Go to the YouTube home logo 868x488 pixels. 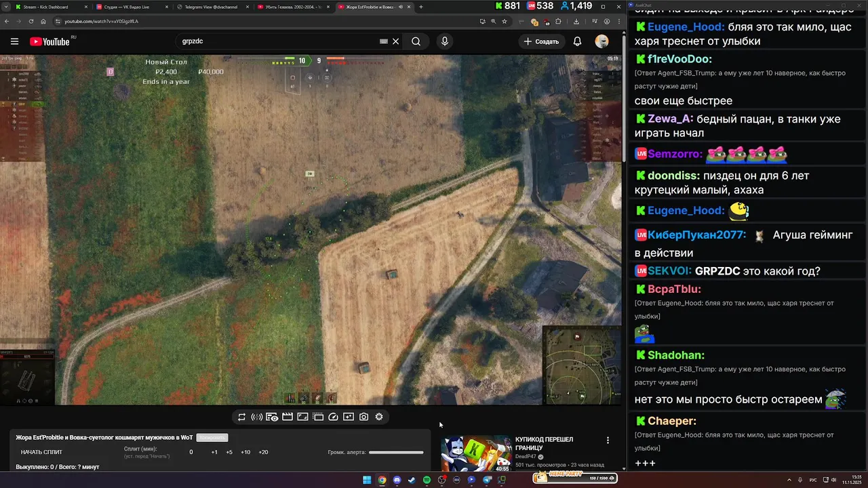50,41
